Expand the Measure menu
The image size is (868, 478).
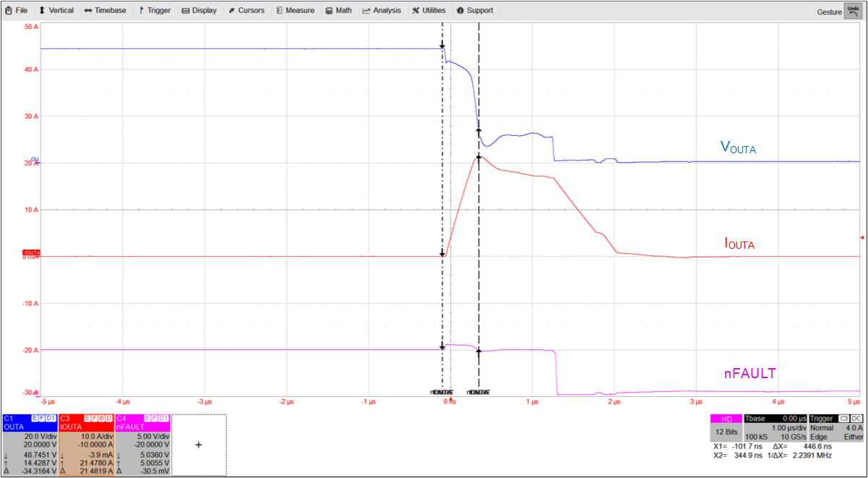coord(294,10)
